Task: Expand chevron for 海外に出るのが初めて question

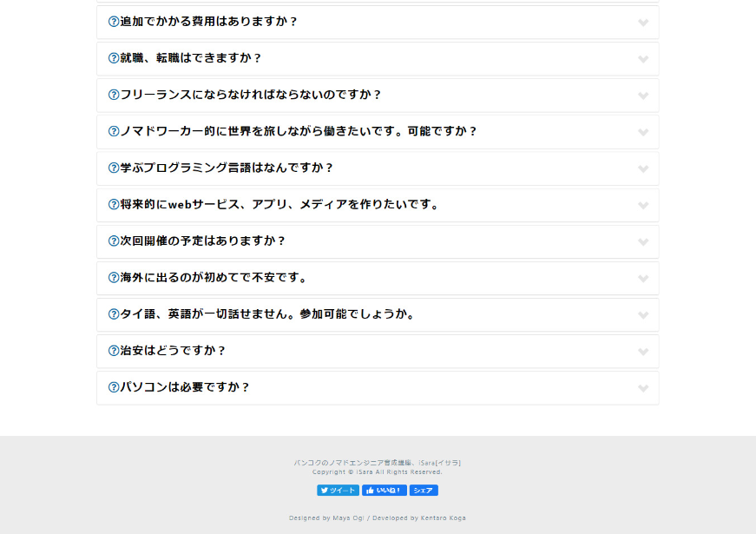Action: [643, 279]
